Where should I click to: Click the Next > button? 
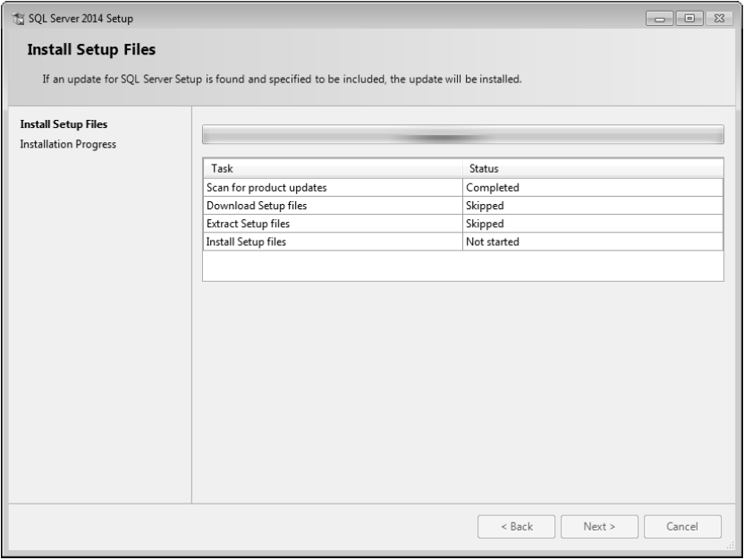(x=599, y=527)
